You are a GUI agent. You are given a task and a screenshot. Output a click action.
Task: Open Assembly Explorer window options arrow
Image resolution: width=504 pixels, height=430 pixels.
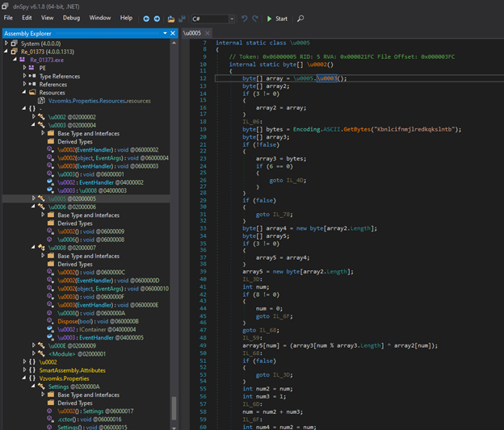tap(166, 33)
